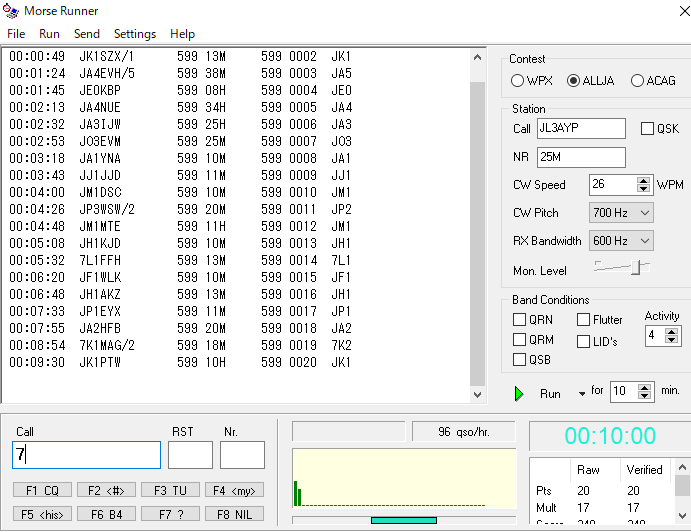Click the score table scroll up arrow
The image size is (691, 532).
(x=683, y=467)
